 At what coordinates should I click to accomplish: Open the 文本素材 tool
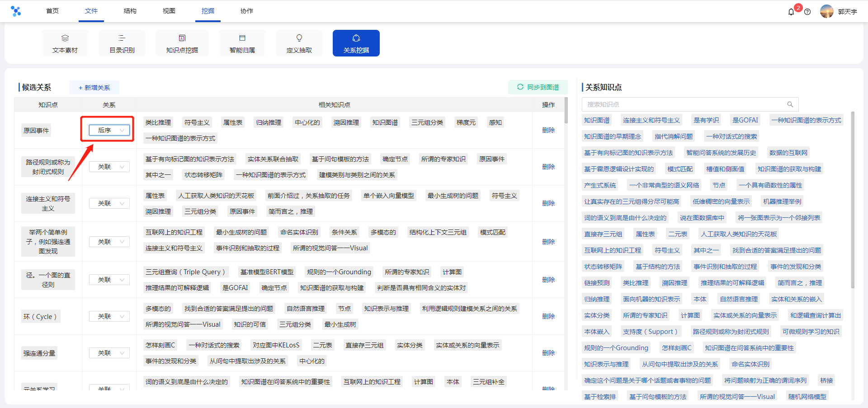click(65, 43)
